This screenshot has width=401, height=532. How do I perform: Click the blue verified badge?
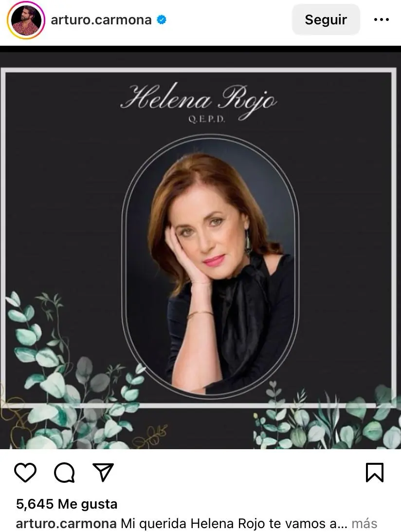coord(162,20)
